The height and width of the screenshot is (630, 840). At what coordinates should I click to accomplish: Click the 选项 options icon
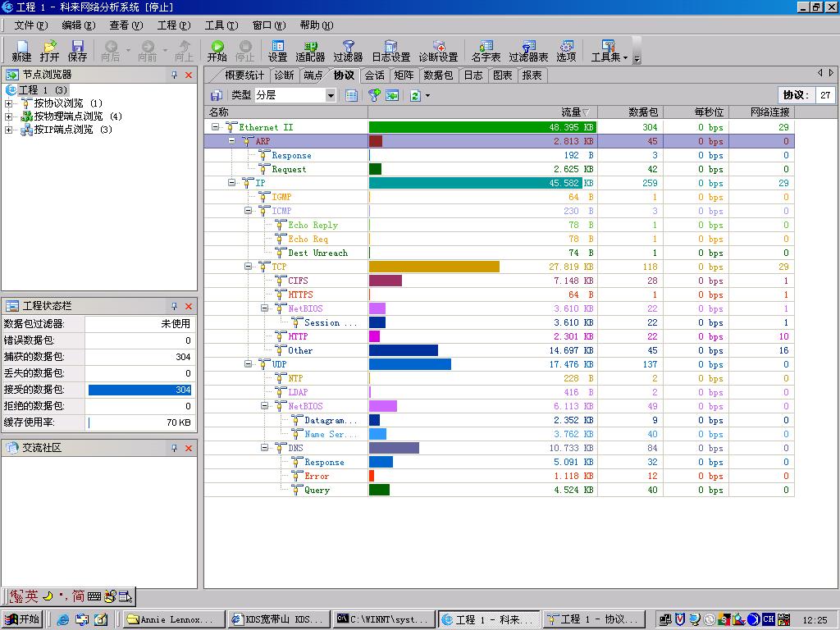[x=566, y=51]
